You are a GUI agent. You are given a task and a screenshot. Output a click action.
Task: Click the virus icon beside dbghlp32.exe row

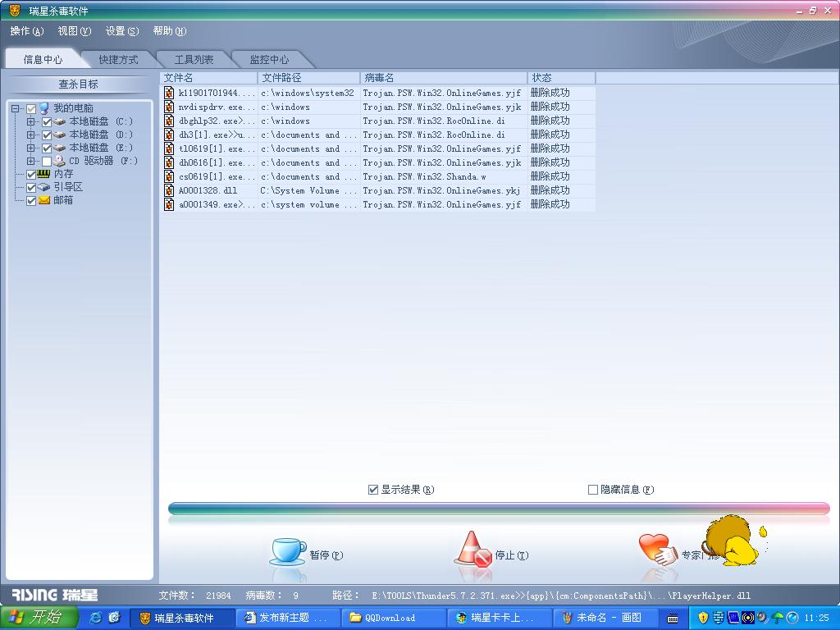coord(169,121)
